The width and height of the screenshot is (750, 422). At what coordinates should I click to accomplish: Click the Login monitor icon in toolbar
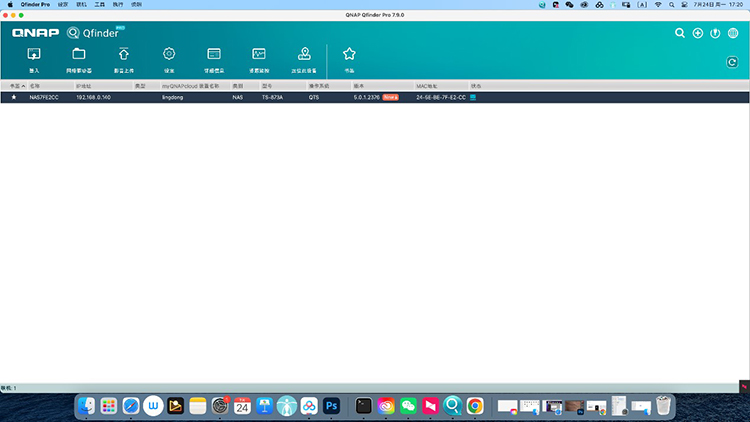pos(34,54)
